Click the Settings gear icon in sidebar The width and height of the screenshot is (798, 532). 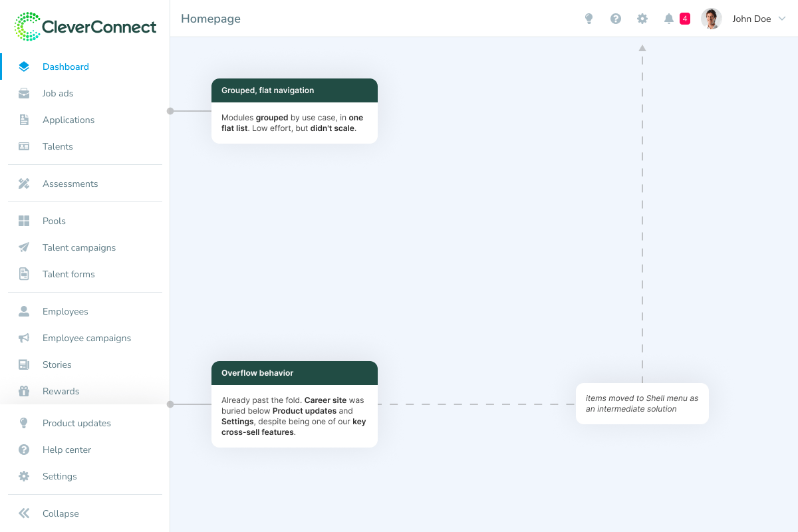[24, 476]
